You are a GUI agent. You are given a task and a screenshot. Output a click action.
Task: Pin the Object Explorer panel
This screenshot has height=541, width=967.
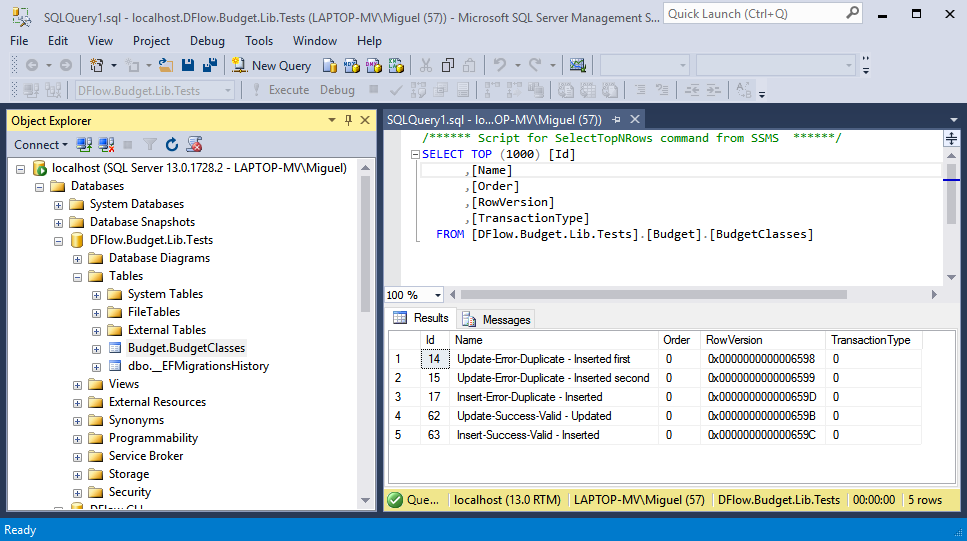click(x=348, y=120)
